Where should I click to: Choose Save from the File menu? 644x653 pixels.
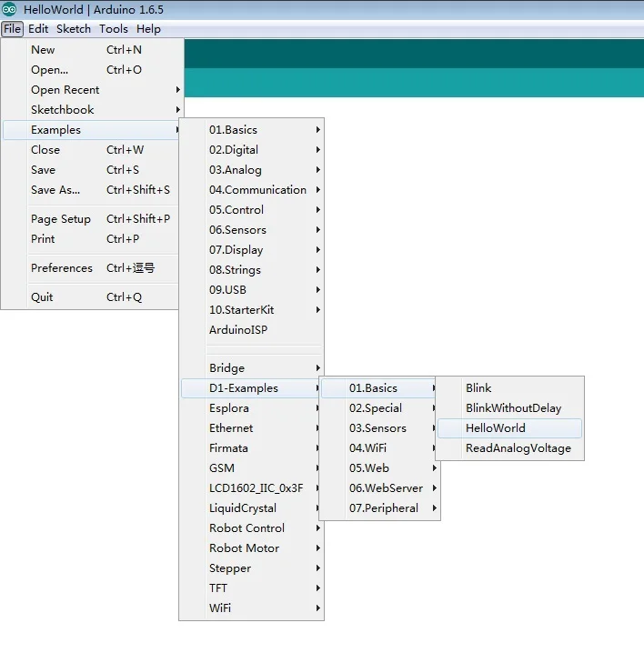point(91,169)
